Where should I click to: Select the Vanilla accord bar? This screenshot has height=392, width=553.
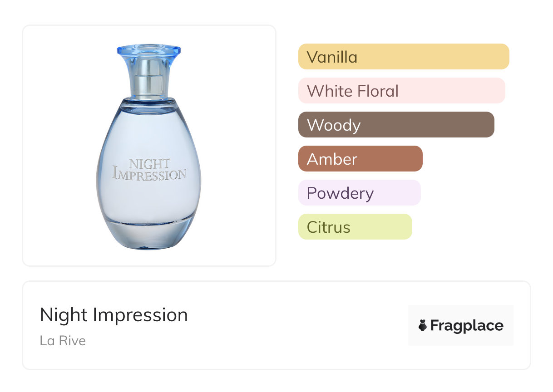[x=403, y=57]
